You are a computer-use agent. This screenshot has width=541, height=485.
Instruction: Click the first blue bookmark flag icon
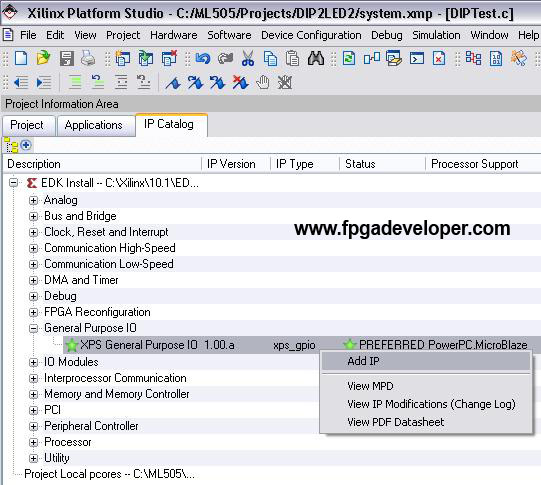(x=173, y=83)
